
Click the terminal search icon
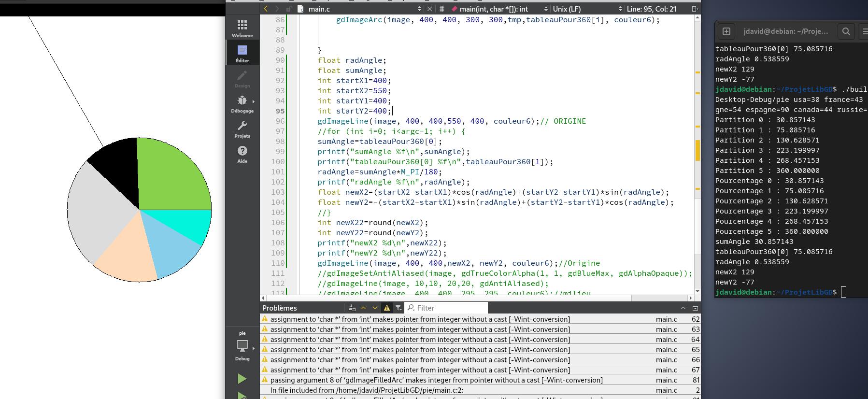pos(846,31)
